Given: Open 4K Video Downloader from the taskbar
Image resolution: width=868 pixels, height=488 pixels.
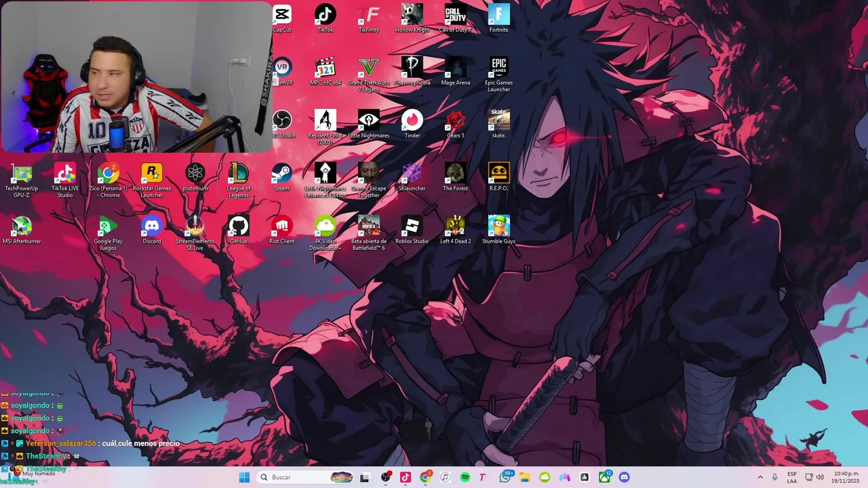Looking at the screenshot, I should 545,477.
